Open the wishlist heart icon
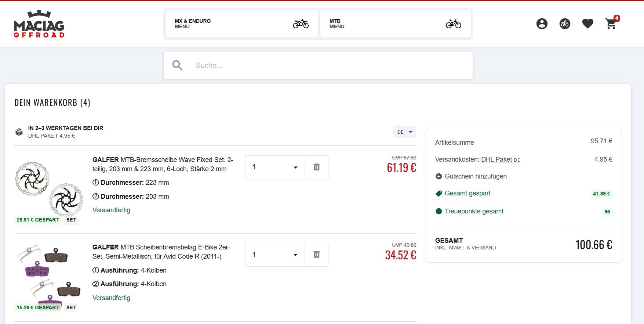 click(587, 24)
